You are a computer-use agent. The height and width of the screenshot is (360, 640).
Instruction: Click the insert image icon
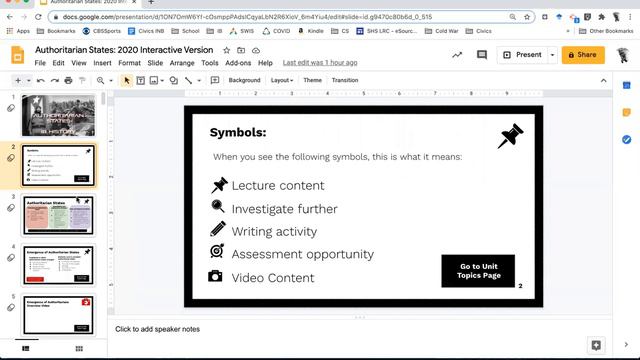(153, 80)
